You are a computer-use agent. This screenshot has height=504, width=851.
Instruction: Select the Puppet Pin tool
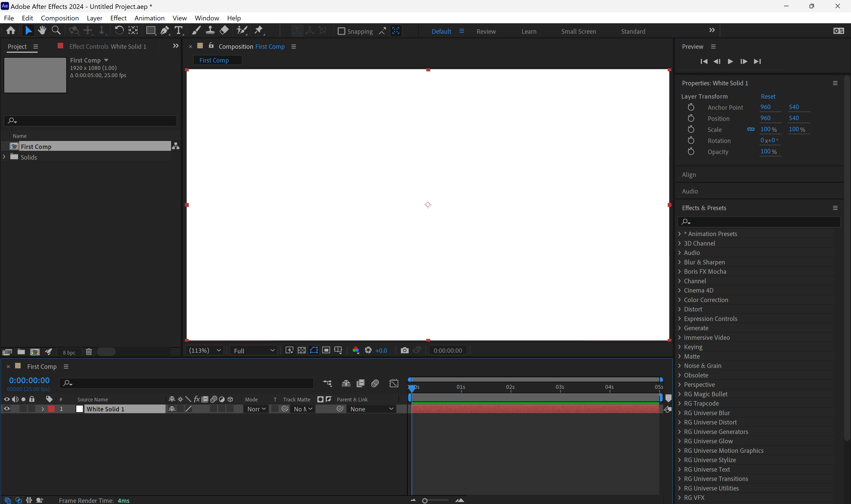[x=259, y=30]
